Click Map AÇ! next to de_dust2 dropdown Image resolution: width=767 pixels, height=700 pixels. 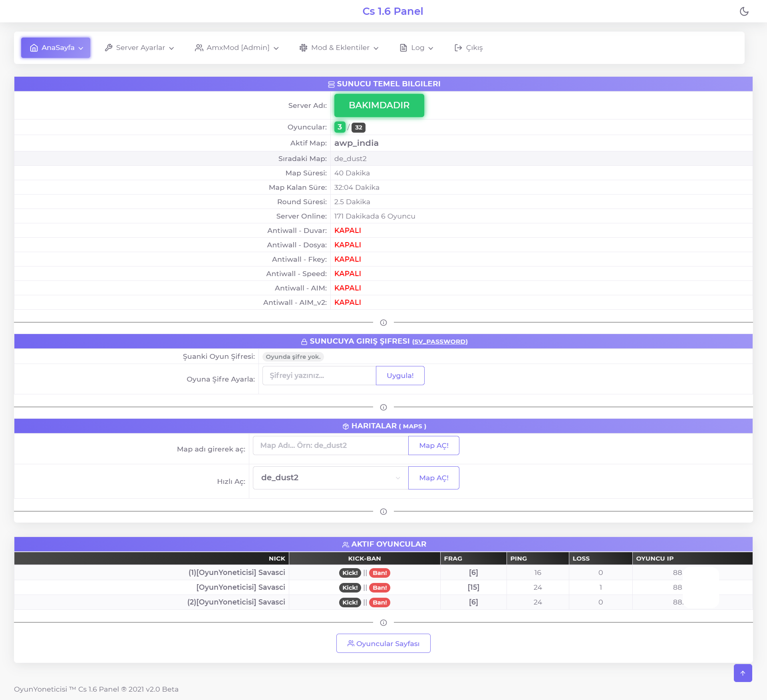434,478
